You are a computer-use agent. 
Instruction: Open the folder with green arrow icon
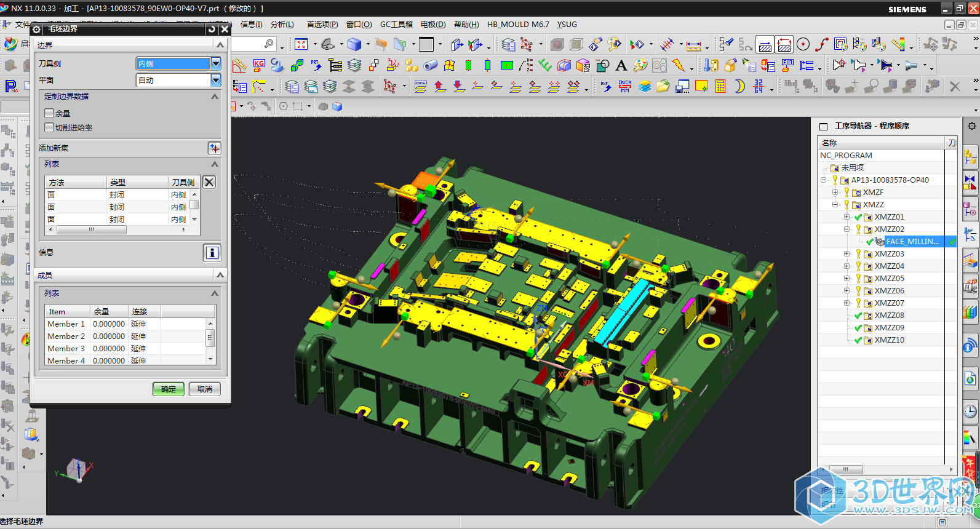click(x=663, y=87)
